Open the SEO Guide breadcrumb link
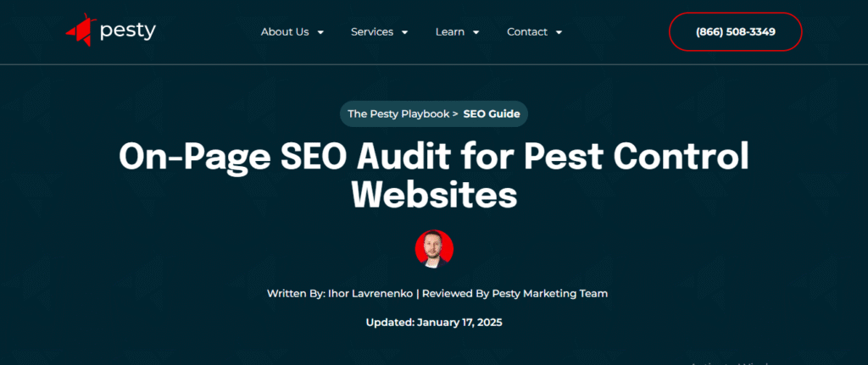868x365 pixels. tap(492, 114)
